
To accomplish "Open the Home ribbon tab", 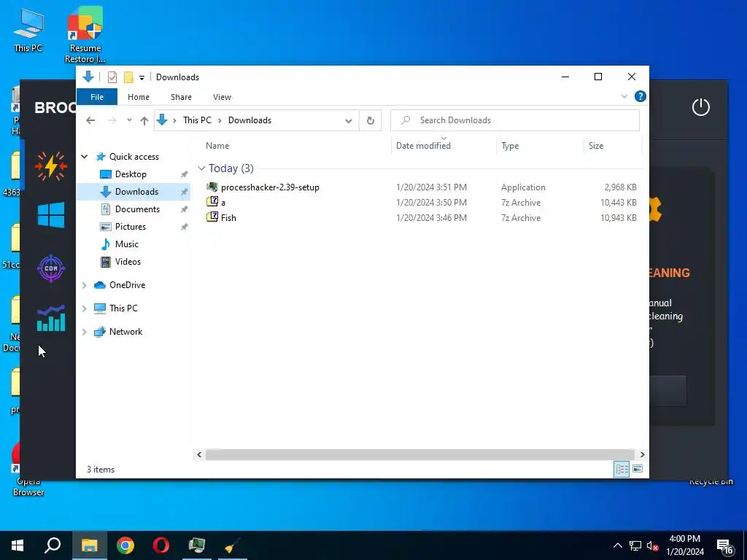I will [138, 97].
